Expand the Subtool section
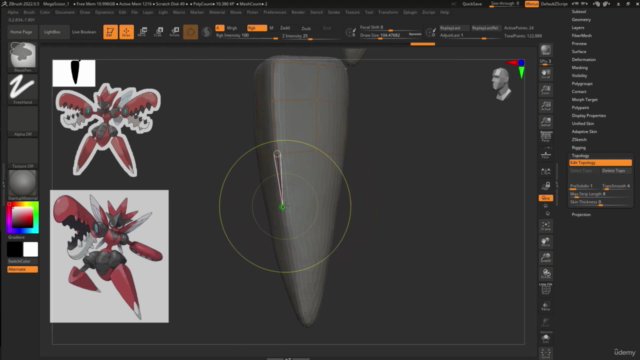 point(579,11)
